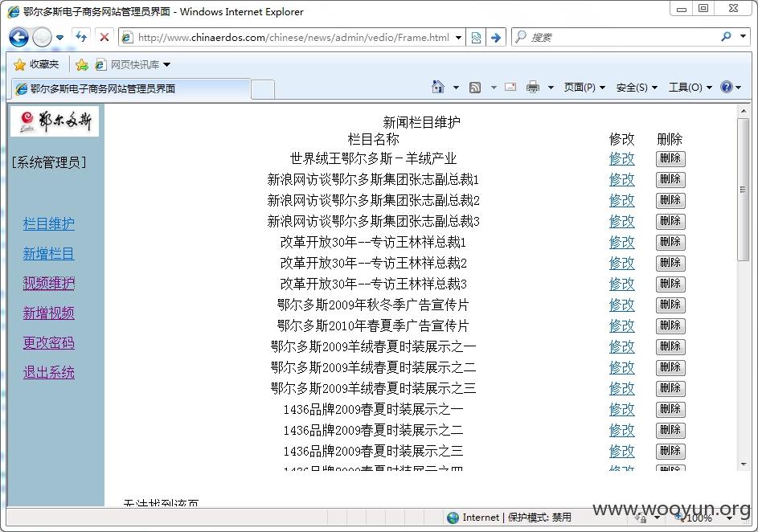This screenshot has height=532, width=758.
Task: Click the page scrollbar down arrow
Action: 744,464
